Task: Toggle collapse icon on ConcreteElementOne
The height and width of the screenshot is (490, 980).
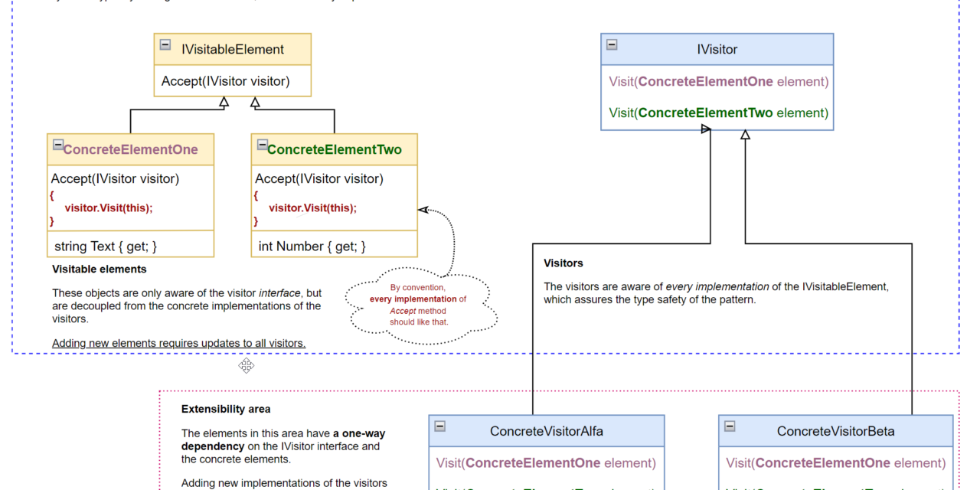Action: pyautogui.click(x=57, y=145)
